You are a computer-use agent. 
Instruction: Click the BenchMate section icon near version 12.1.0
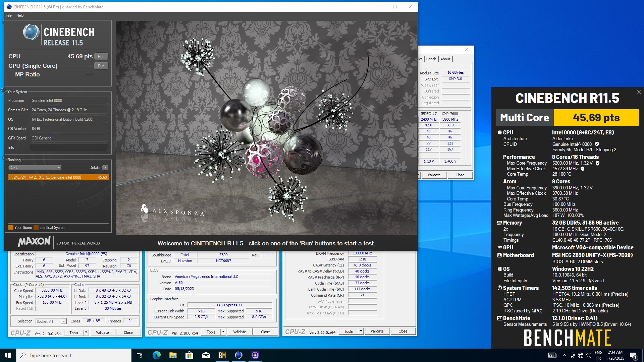(499, 318)
